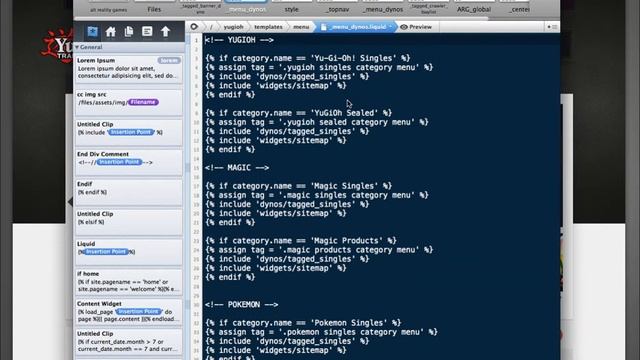The image size is (640, 360).
Task: Switch to the _center tab
Action: pyautogui.click(x=519, y=9)
